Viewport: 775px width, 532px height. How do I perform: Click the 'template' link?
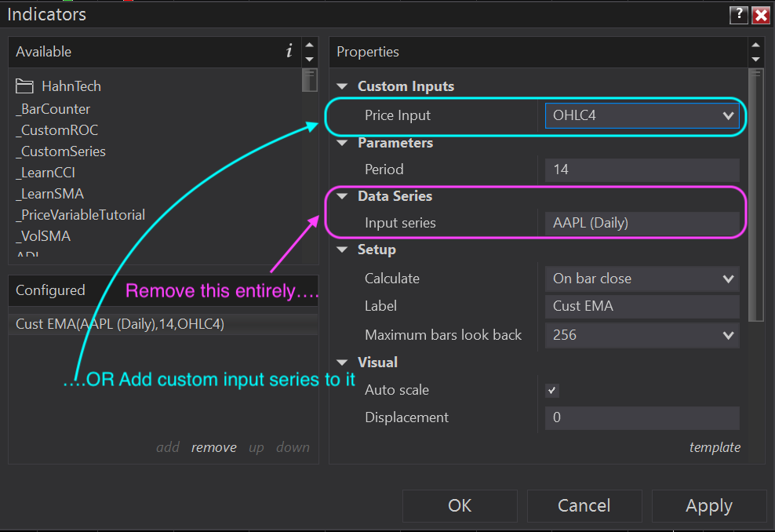pos(715,447)
